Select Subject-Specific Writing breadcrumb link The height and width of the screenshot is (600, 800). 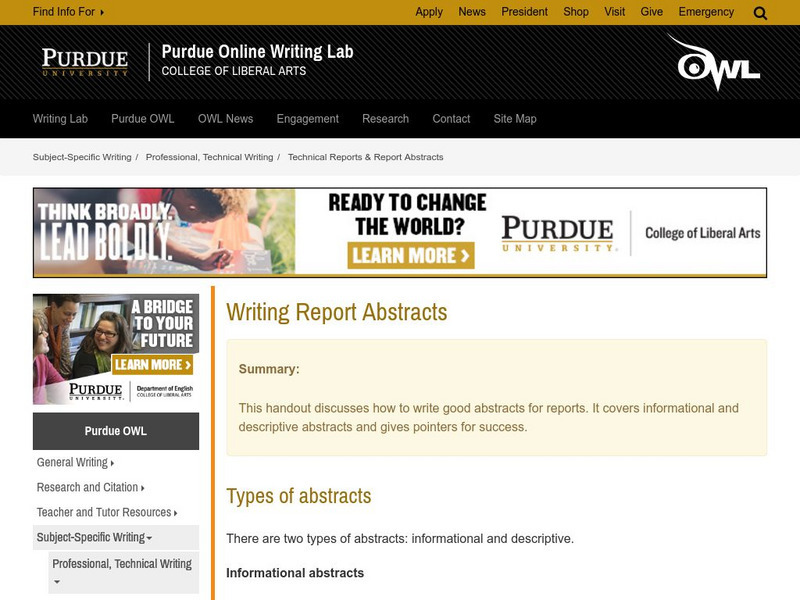[82, 157]
